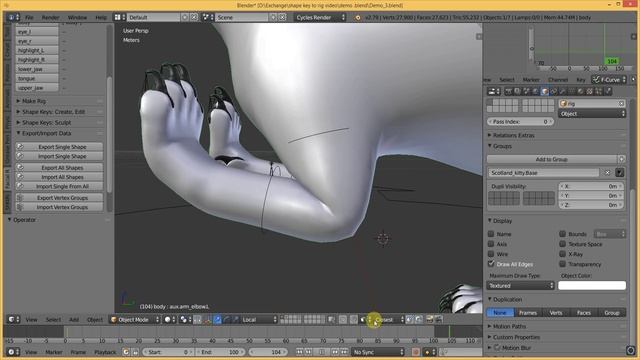
Task: Click the pivot point selector icon
Action: pyautogui.click(x=184, y=320)
